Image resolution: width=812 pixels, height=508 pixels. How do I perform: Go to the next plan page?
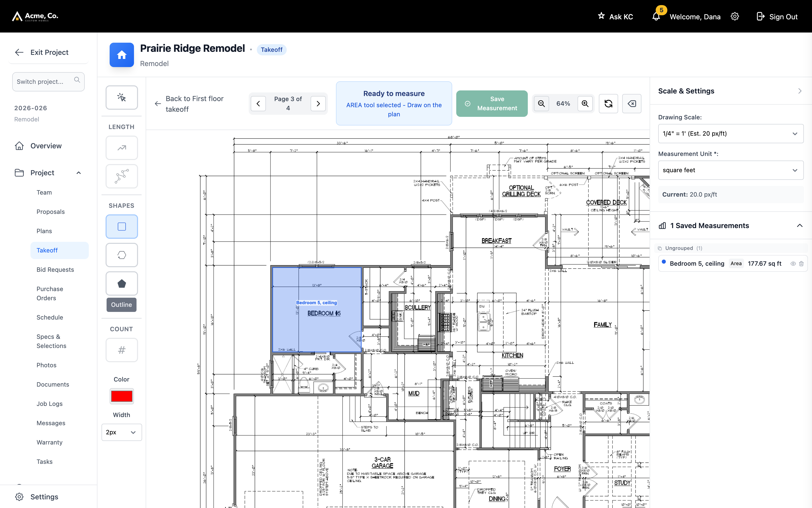coord(318,103)
